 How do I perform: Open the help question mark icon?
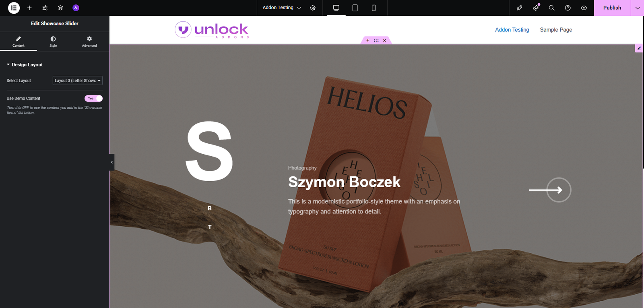(568, 8)
